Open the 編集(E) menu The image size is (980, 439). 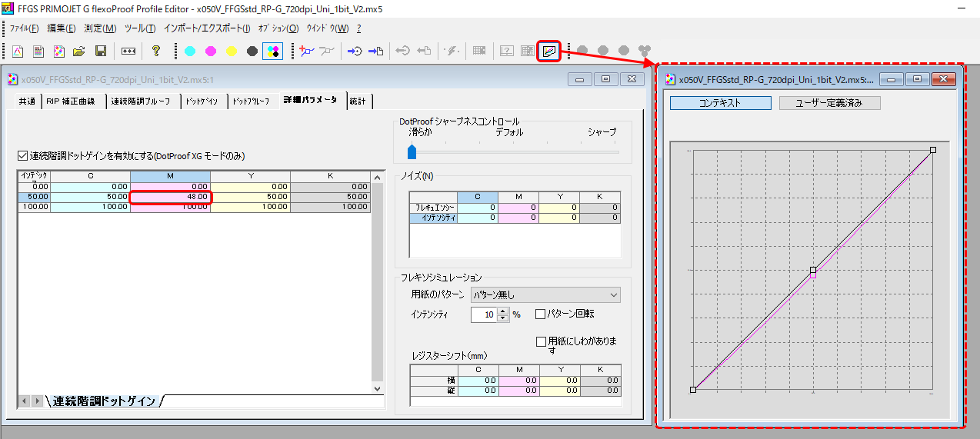62,28
